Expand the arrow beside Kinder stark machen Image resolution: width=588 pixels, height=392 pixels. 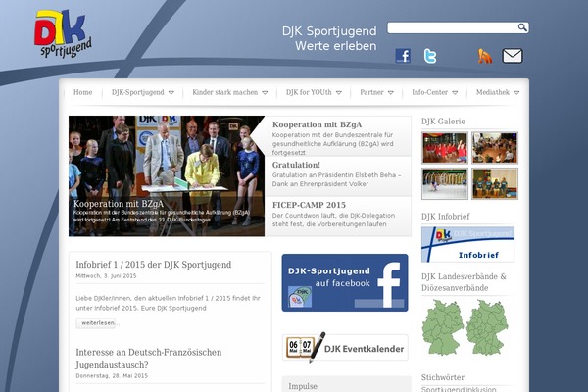point(265,93)
